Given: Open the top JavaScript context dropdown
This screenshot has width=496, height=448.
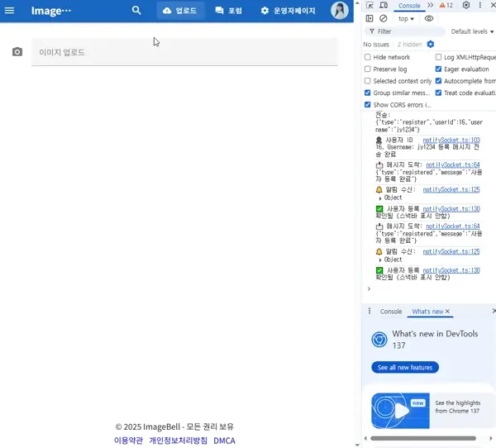Looking at the screenshot, I should (407, 18).
